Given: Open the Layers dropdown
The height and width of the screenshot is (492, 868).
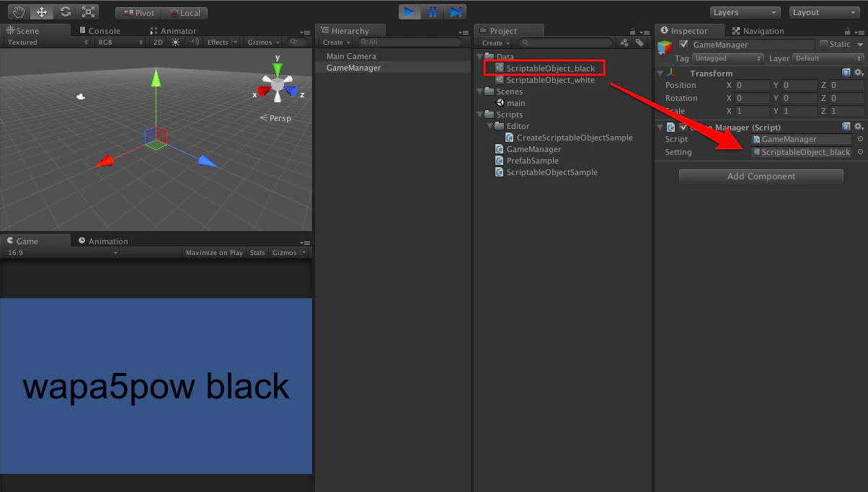Looking at the screenshot, I should point(745,12).
